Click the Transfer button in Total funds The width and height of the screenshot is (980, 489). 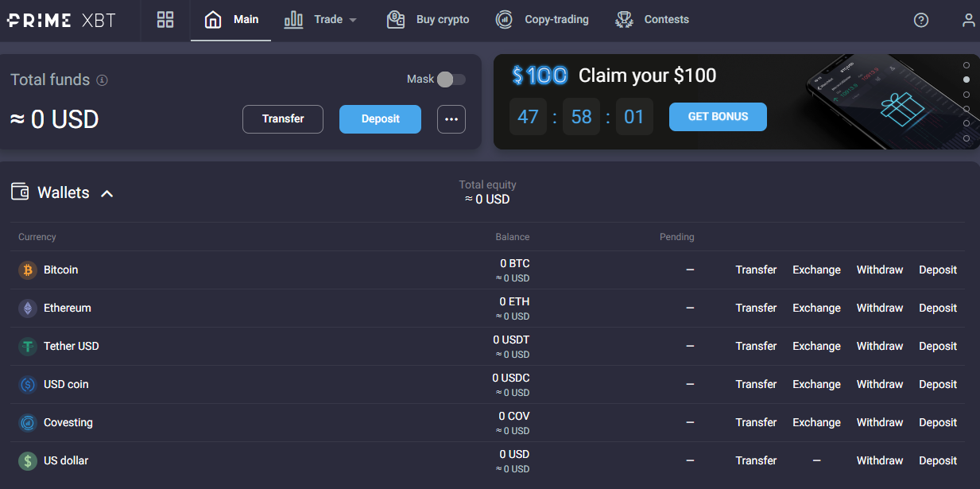point(283,119)
